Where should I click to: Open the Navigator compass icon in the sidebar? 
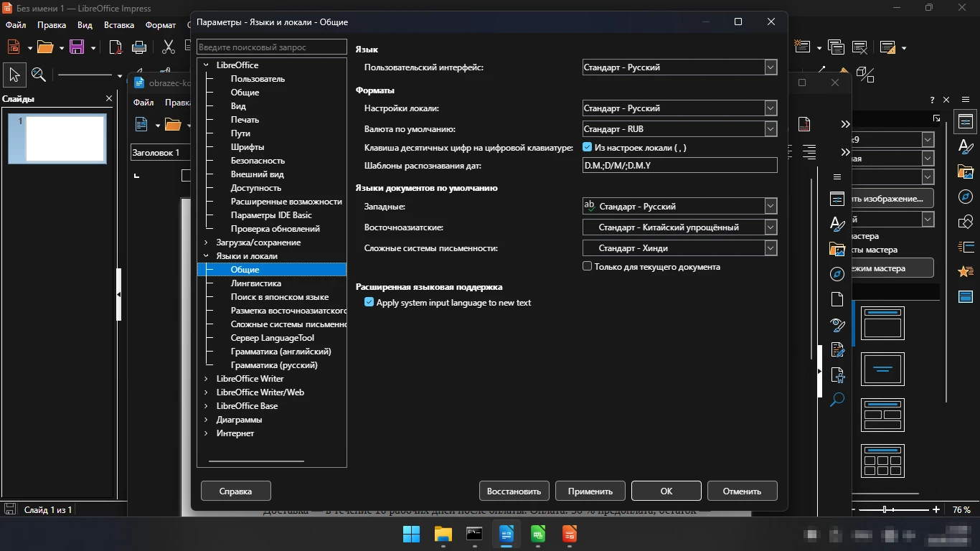click(x=966, y=197)
